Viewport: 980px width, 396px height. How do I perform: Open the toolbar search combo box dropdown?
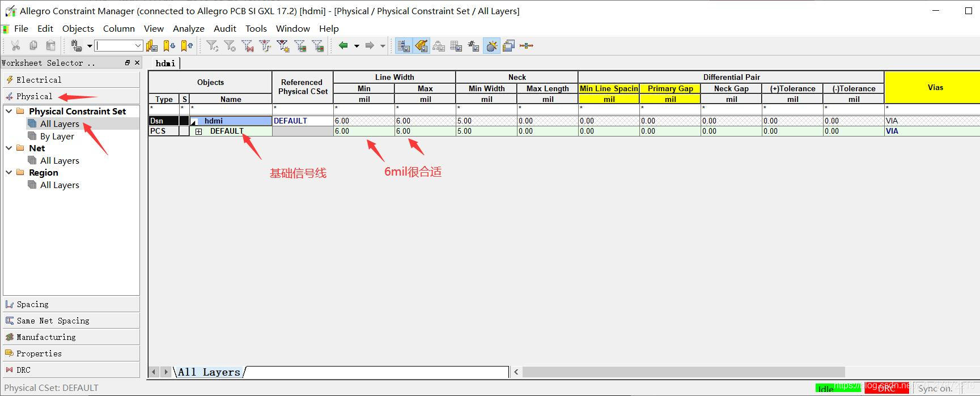point(138,46)
